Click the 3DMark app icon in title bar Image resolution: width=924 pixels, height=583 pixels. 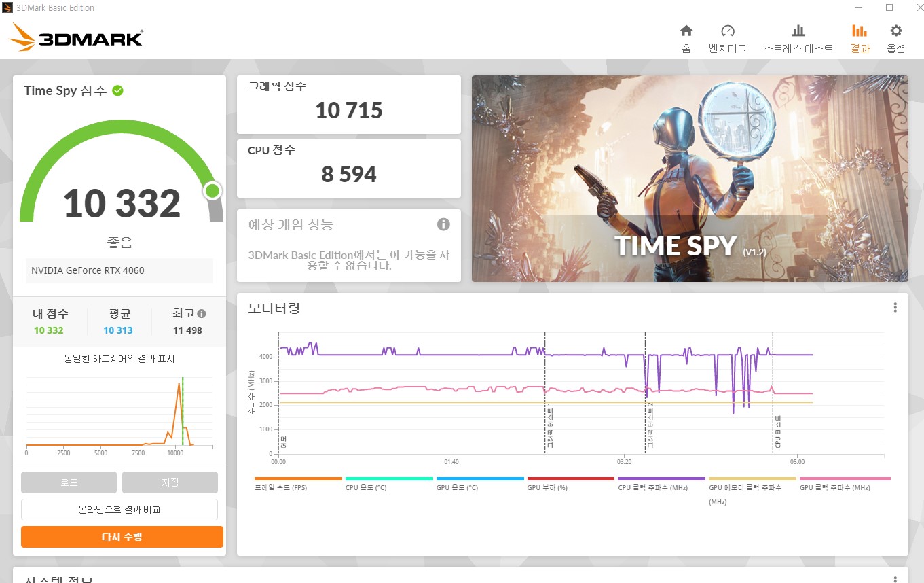click(7, 8)
